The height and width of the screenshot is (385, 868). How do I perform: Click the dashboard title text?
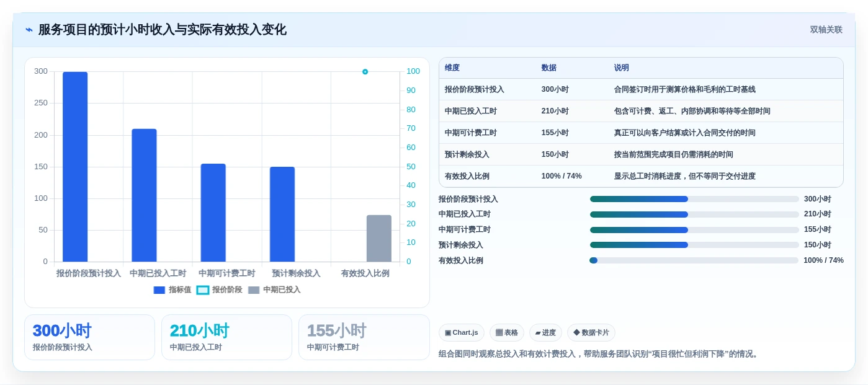point(163,30)
